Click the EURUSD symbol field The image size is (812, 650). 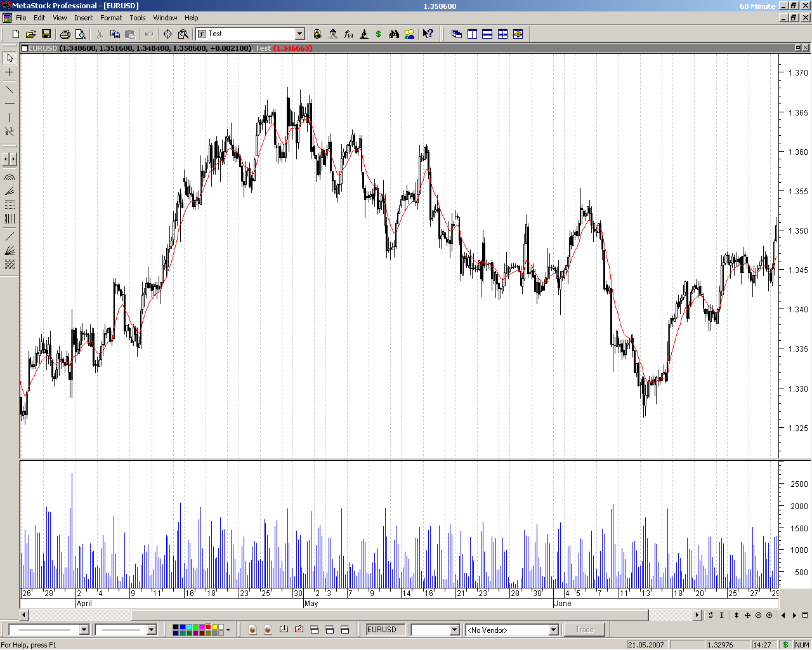coord(385,630)
